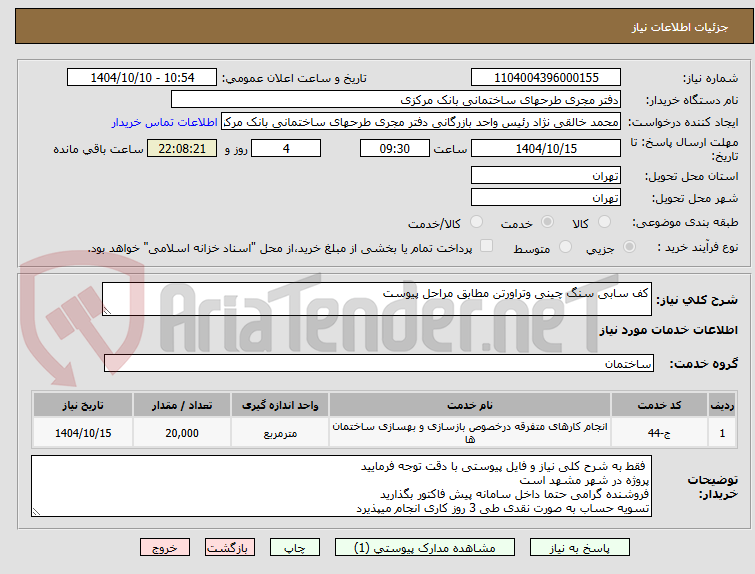The width and height of the screenshot is (755, 574).
Task: Click the resize handle of شرح کلی نیاز box
Action: (x=107, y=311)
